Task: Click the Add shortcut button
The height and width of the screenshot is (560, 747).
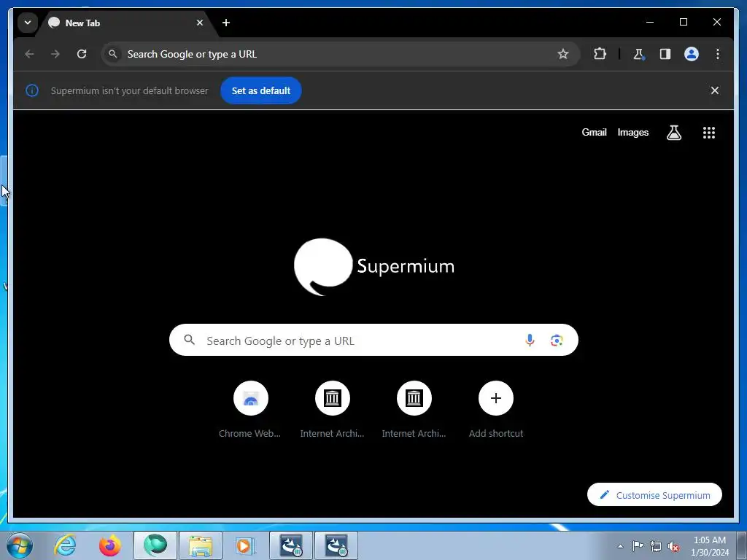Action: 496,410
